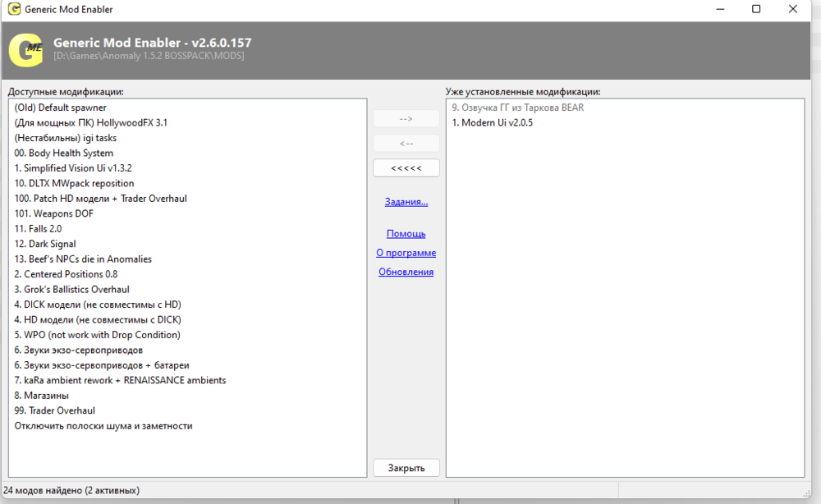Select '00. Body Health System' mod
821x504 pixels.
point(65,153)
